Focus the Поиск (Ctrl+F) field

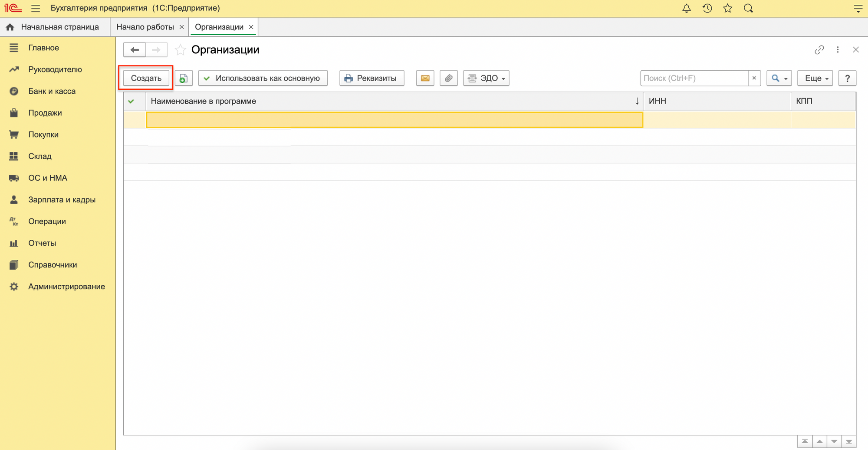tap(694, 78)
